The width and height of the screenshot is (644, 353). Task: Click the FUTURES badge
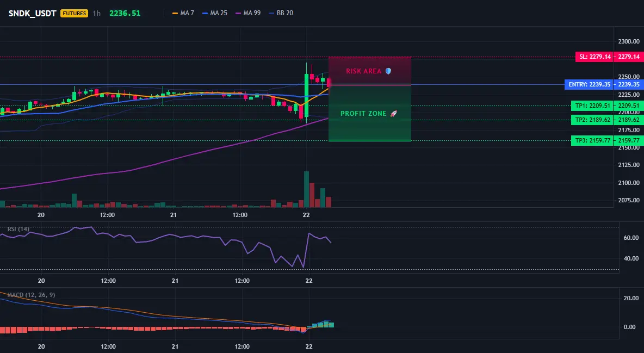[x=74, y=13]
